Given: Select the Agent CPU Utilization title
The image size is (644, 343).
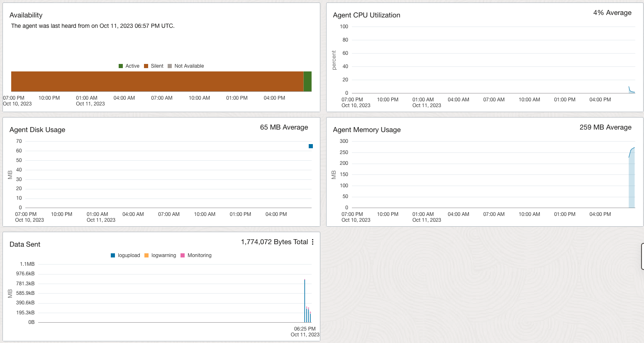Looking at the screenshot, I should point(366,15).
